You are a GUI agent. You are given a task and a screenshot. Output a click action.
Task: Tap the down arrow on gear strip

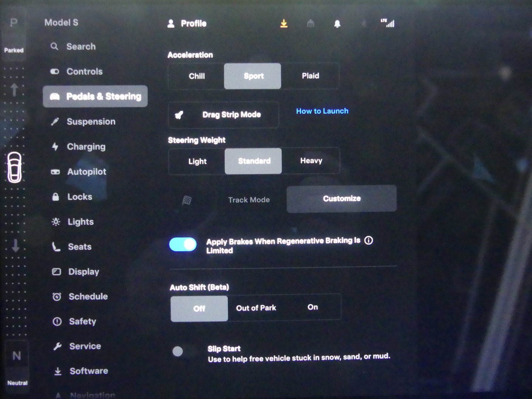click(x=16, y=245)
